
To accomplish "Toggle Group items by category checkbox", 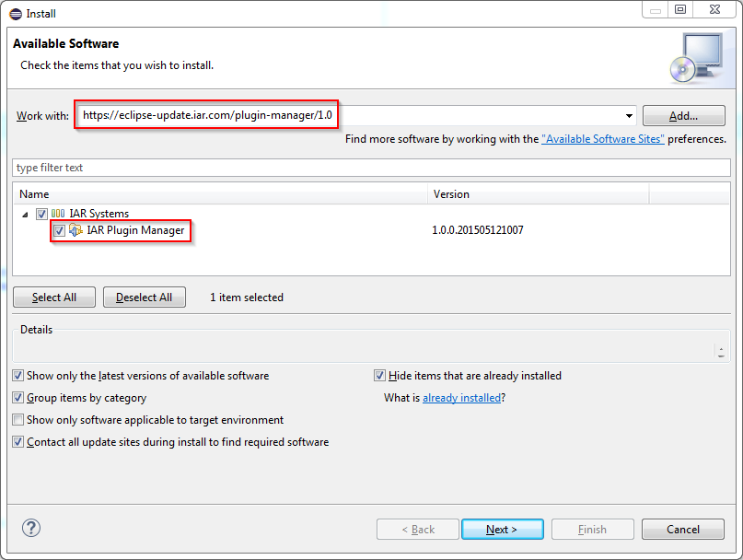I will [18, 397].
